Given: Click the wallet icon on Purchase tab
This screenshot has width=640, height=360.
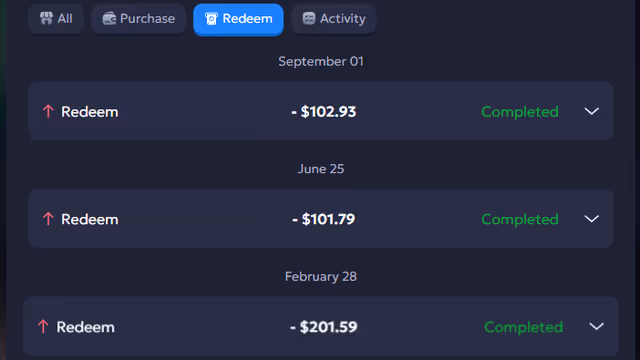Looking at the screenshot, I should (109, 18).
